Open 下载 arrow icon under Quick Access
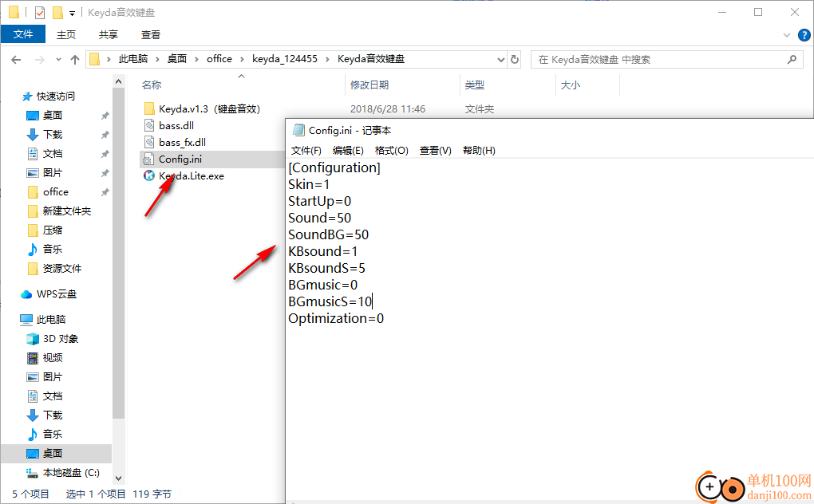 coord(33,135)
